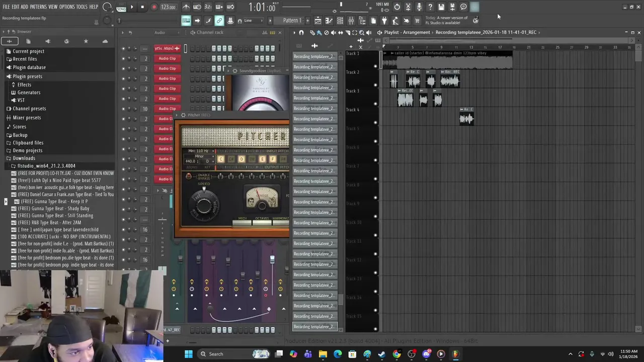The width and height of the screenshot is (644, 362).
Task: Open the Playlist view icon
Action: [x=318, y=21]
